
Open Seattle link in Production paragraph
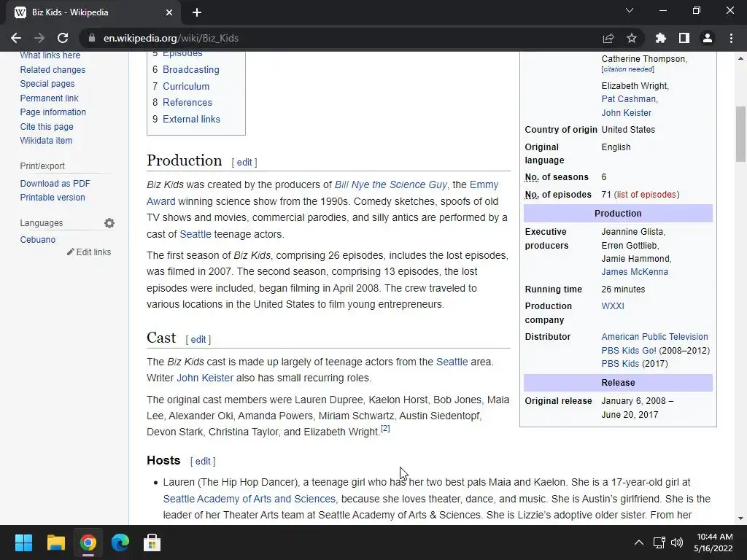(x=196, y=234)
